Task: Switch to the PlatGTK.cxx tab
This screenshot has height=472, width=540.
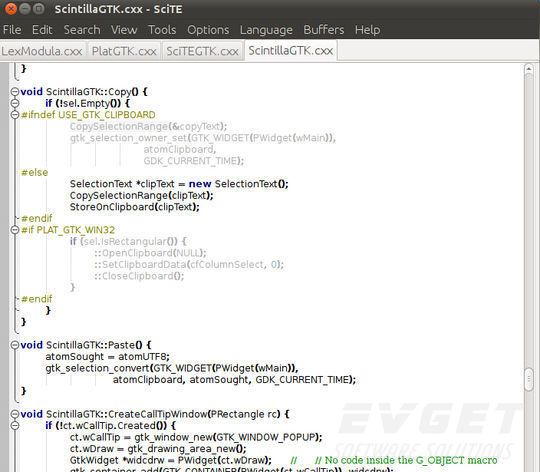Action: click(124, 51)
